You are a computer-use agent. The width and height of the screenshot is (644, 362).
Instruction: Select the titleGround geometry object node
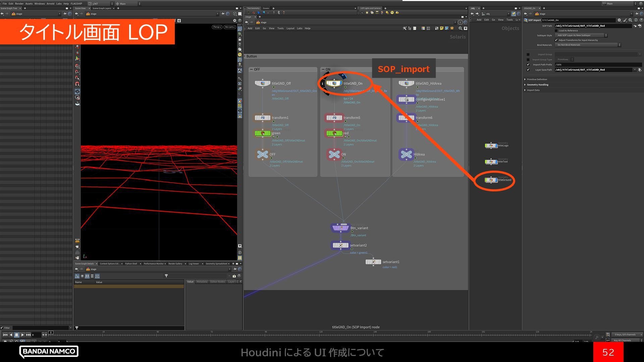[491, 180]
